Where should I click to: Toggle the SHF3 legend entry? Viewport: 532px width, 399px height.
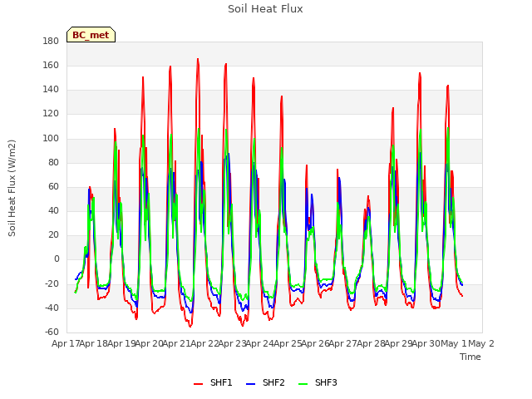point(318,382)
